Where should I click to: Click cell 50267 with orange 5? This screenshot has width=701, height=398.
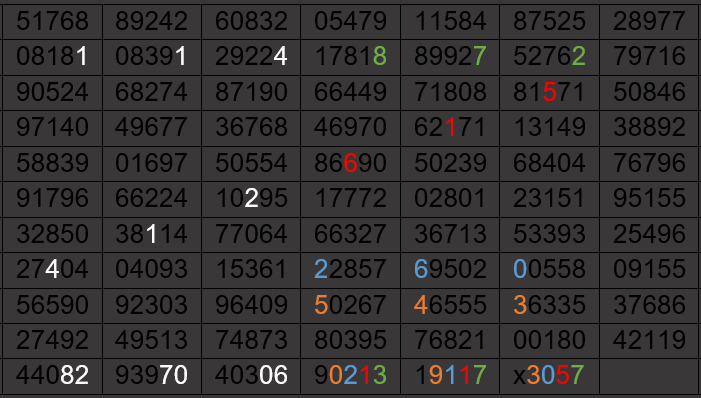tap(350, 305)
